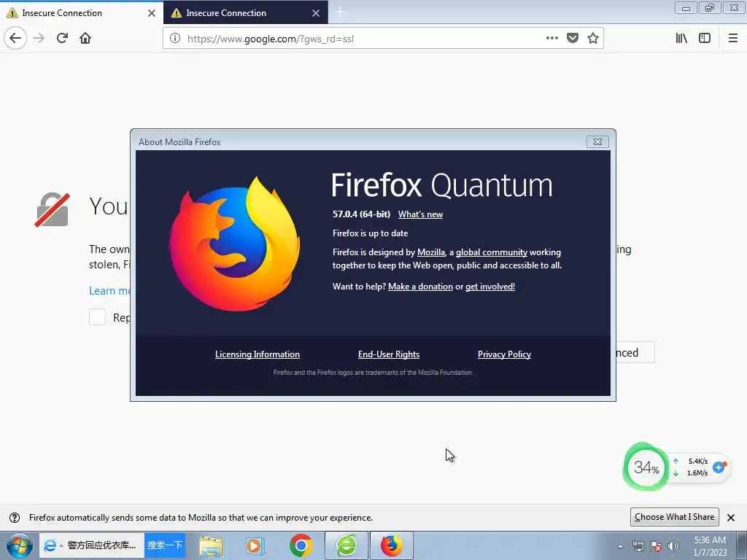Viewport: 747px width, 560px height.
Task: Click the crossed-out padlock warning icon
Action: pyautogui.click(x=53, y=209)
